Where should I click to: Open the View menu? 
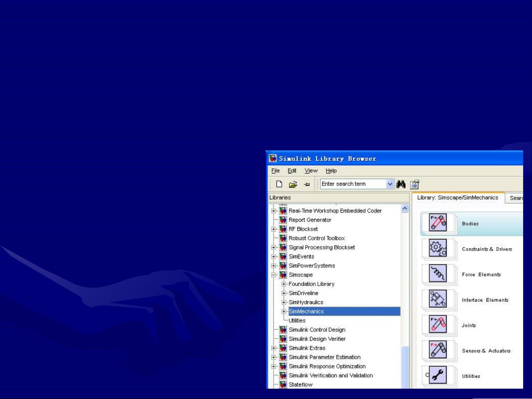pos(311,171)
